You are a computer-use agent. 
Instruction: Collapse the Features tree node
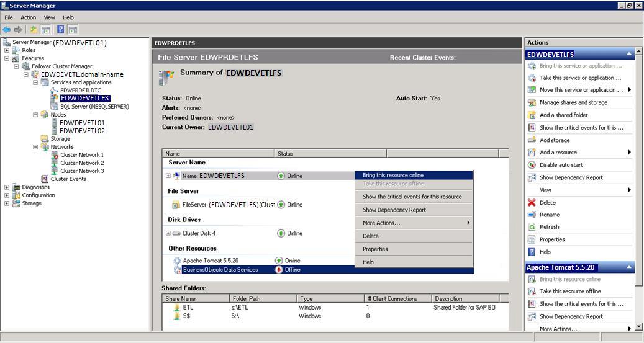(7, 58)
